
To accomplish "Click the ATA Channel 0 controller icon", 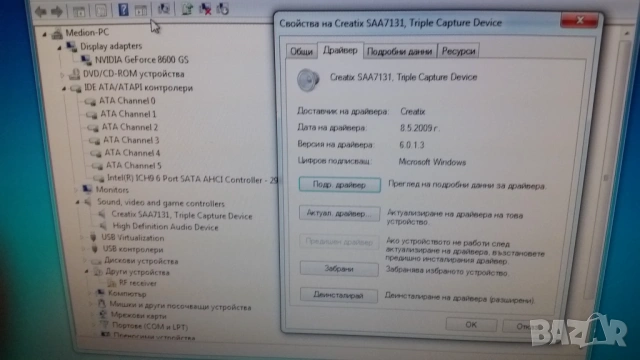I will 90,101.
